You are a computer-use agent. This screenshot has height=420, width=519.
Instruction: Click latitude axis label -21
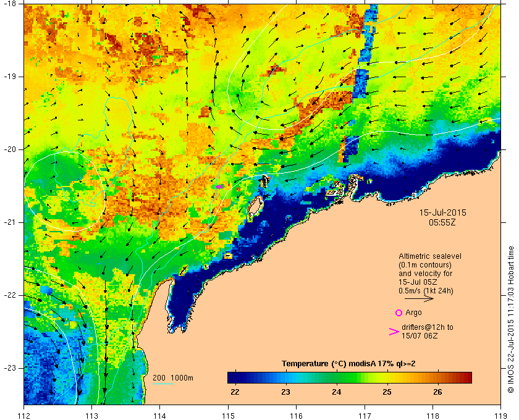point(9,222)
